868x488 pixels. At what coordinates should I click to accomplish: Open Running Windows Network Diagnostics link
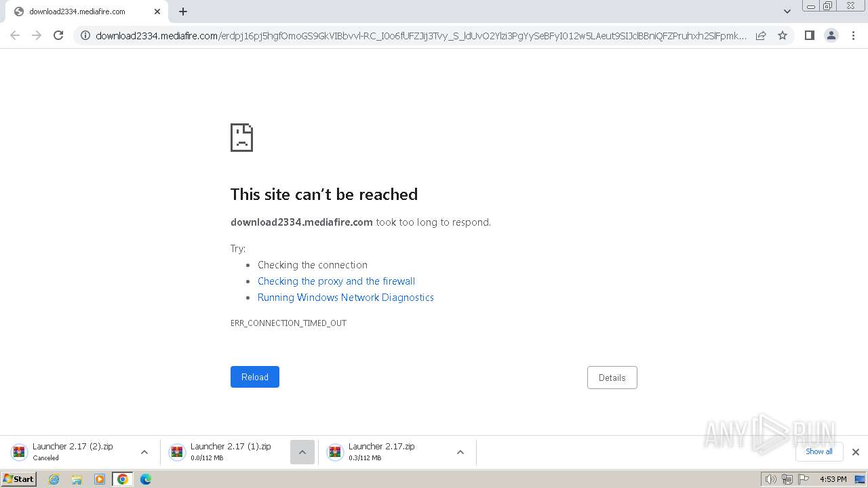click(346, 298)
